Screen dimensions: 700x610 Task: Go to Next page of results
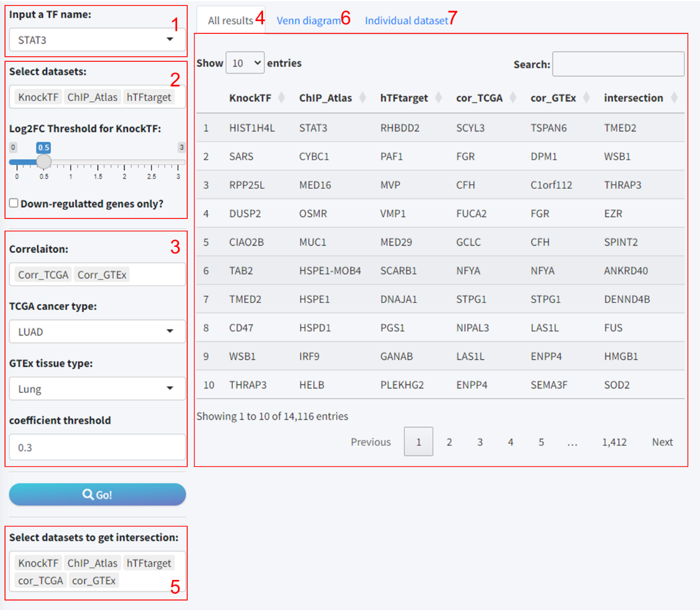(x=662, y=442)
